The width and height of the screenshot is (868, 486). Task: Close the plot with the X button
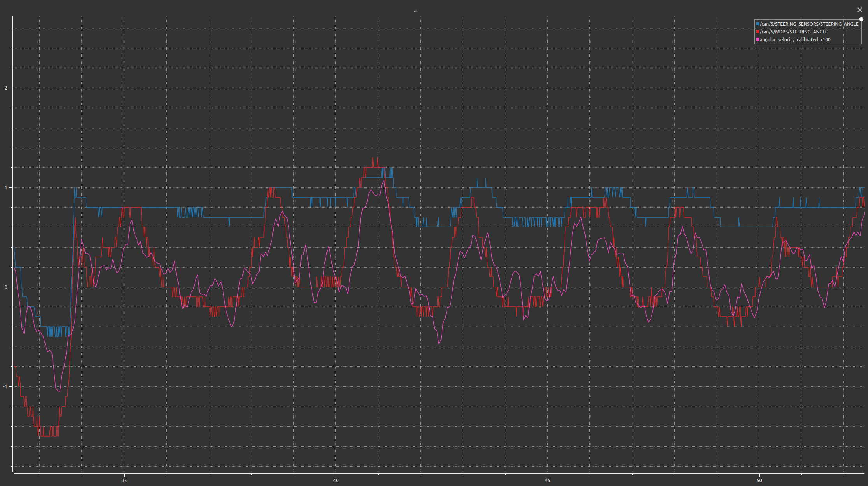pos(860,10)
